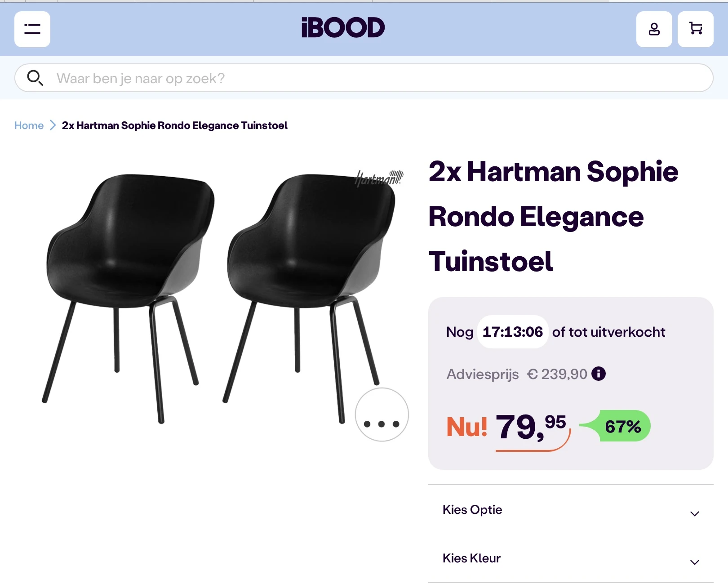Image resolution: width=728 pixels, height=584 pixels.
Task: Click the product name in breadcrumb
Action: coord(174,125)
